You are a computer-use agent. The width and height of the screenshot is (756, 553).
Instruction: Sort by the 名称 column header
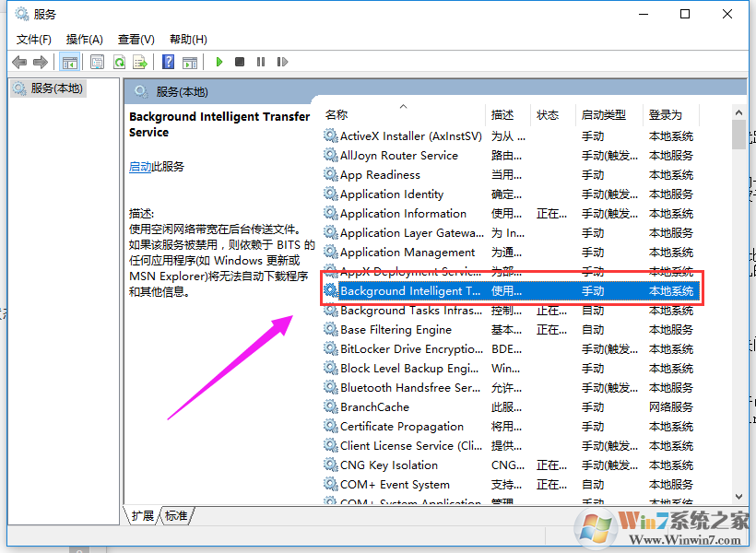tap(404, 114)
